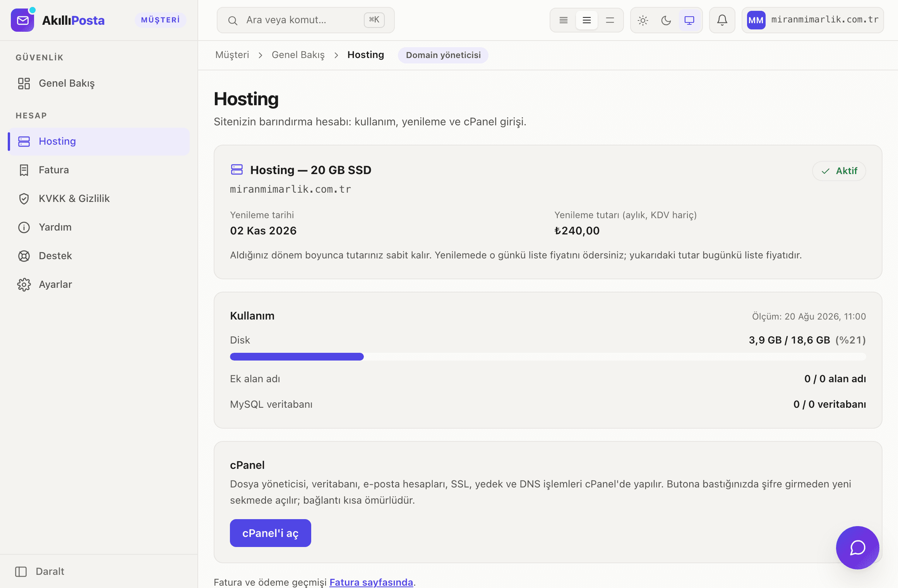The height and width of the screenshot is (588, 898).
Task: Open KVKK & Gizlilik page
Action: click(99, 199)
